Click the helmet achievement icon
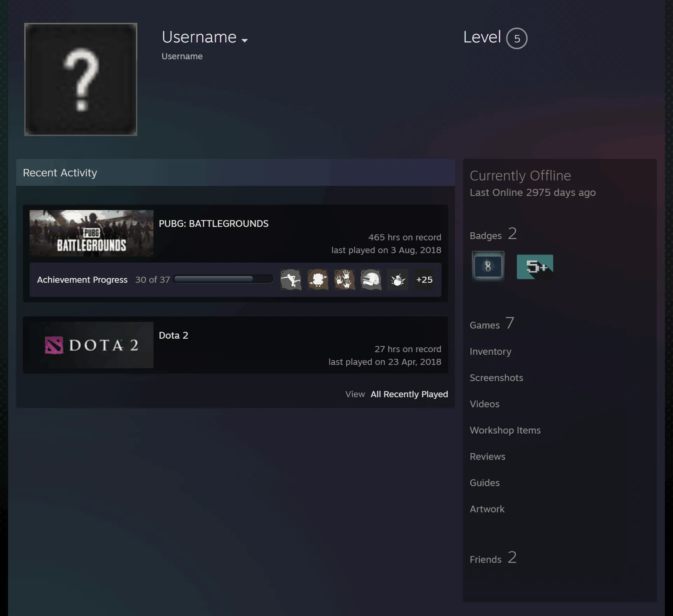This screenshot has width=673, height=616. (x=371, y=279)
